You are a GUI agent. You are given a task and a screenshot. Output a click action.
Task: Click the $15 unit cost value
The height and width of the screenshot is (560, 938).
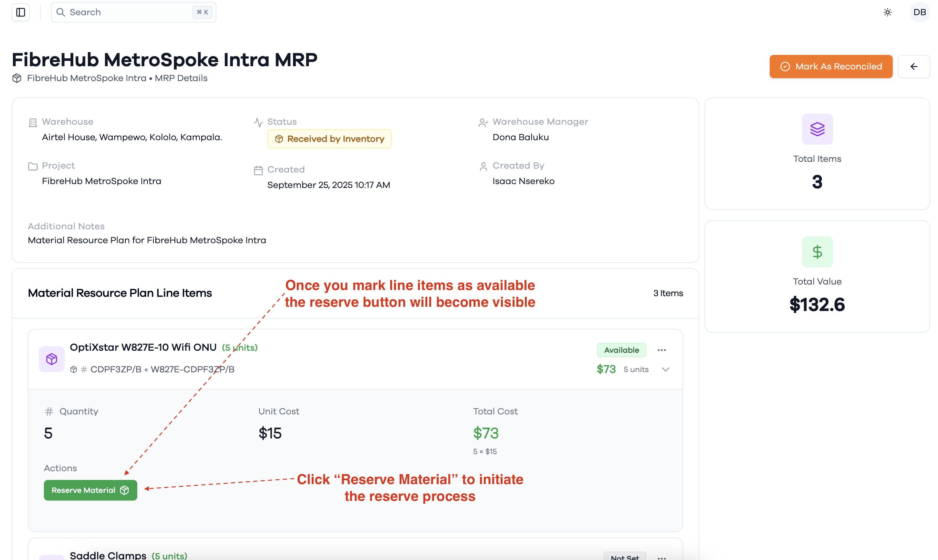(x=270, y=433)
